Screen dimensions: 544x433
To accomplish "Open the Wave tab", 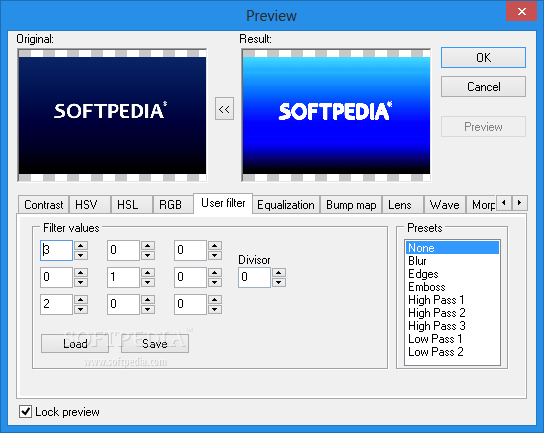I will tap(444, 205).
